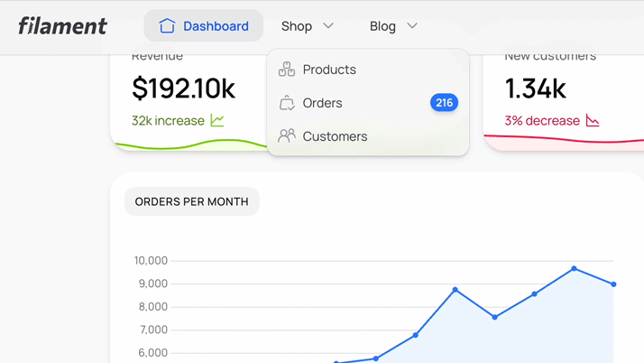644x363 pixels.
Task: Click the green trending-up chart icon
Action: 217,120
